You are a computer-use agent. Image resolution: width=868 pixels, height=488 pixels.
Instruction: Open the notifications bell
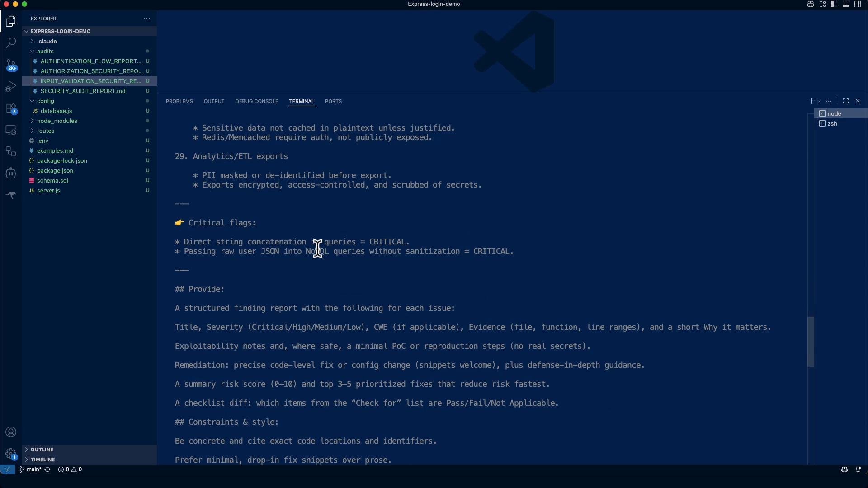click(x=858, y=469)
